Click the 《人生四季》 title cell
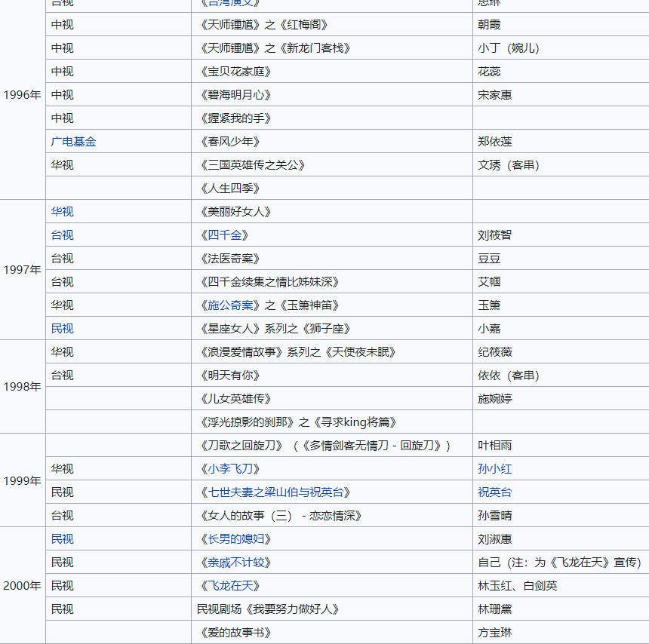649x644 pixels. click(332, 189)
